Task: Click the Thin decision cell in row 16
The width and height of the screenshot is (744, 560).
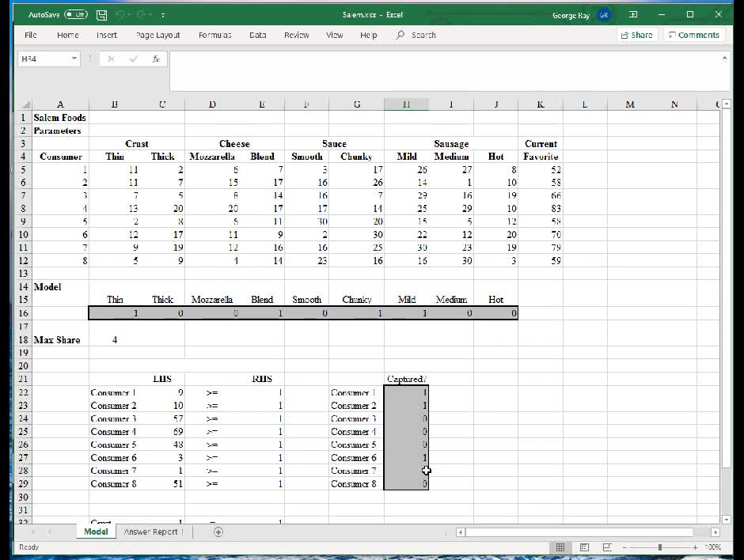Action: pyautogui.click(x=115, y=313)
